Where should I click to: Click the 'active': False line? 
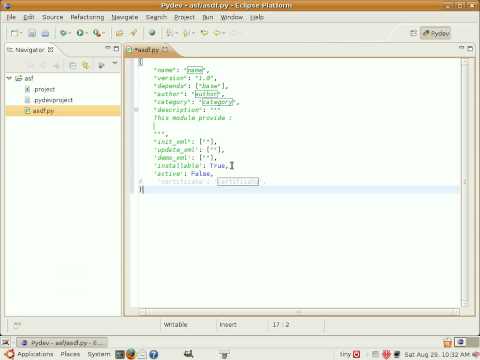click(183, 174)
